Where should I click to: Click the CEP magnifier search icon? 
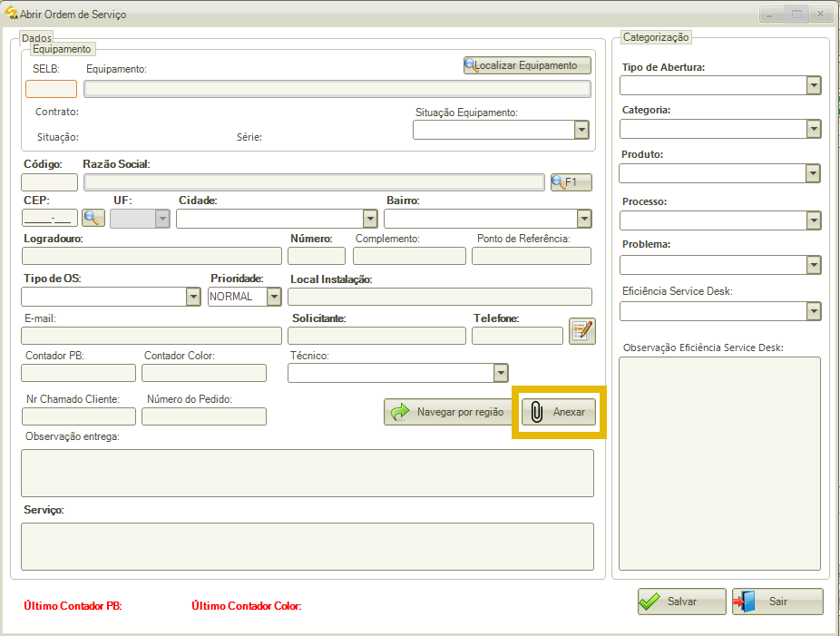(93, 218)
